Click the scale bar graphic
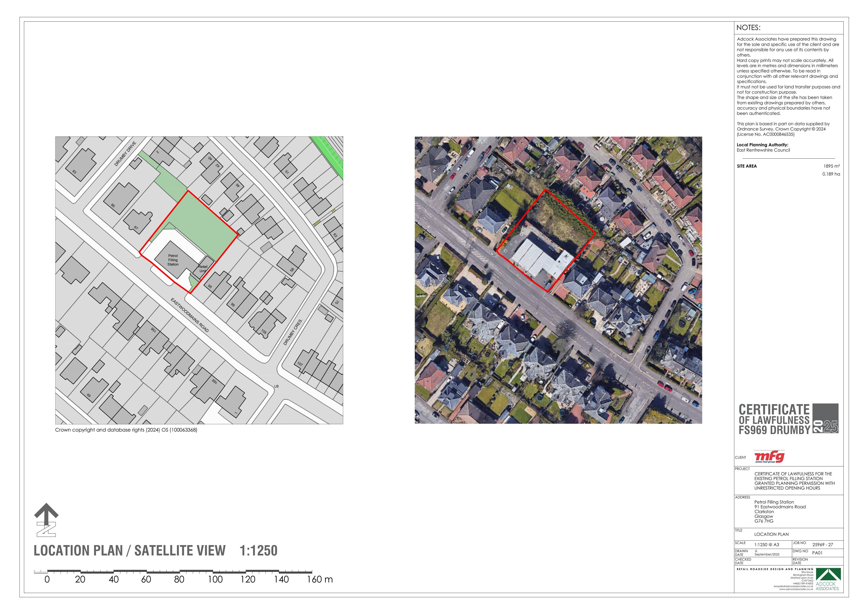The height and width of the screenshot is (614, 868). coord(173,571)
